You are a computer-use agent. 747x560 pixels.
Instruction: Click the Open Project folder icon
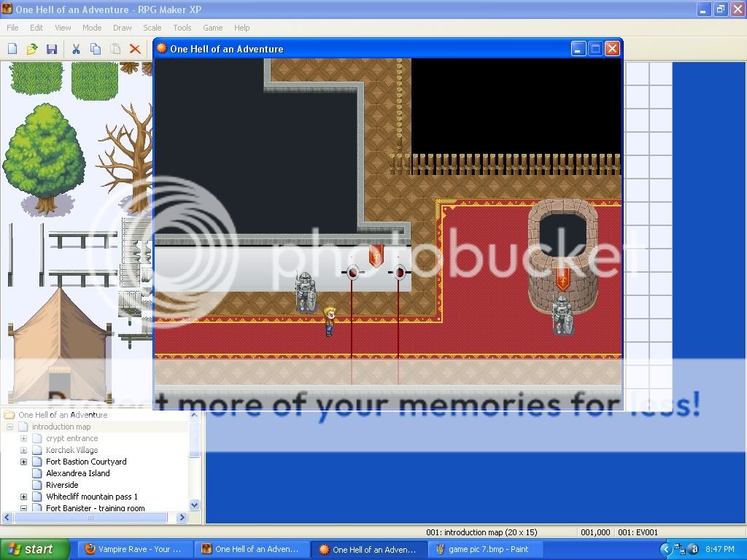pos(32,49)
